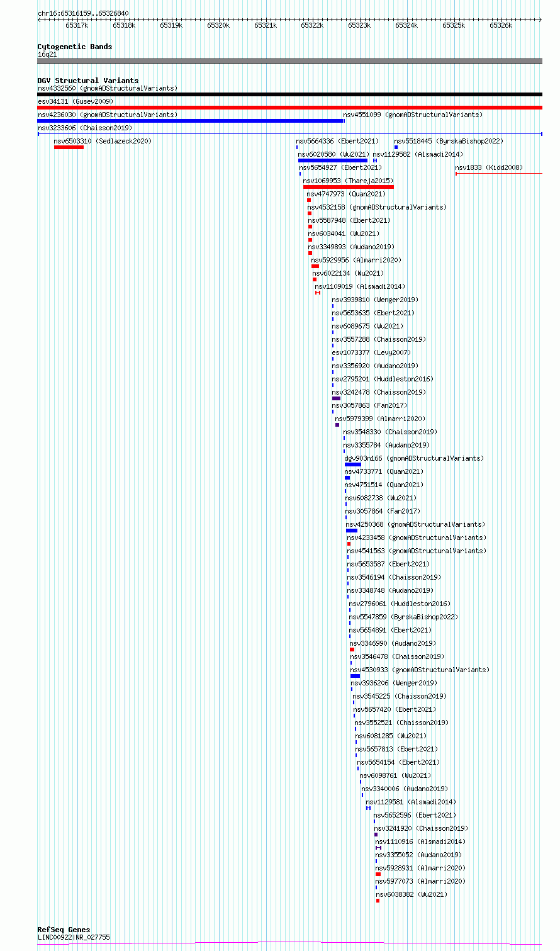
Task: Open variant nsv4532158 (gnomADStructuralVariants)
Action: [x=377, y=207]
